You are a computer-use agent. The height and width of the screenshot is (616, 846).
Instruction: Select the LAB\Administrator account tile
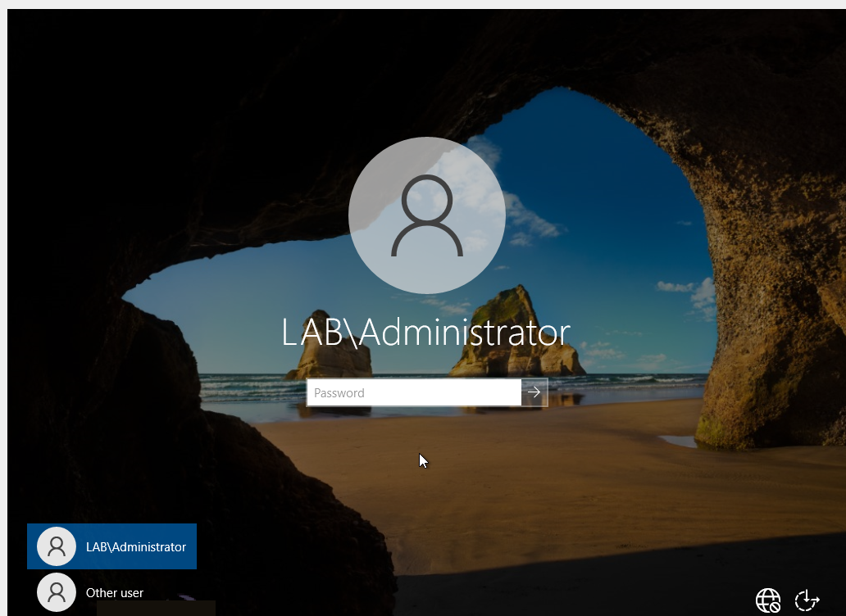click(111, 546)
